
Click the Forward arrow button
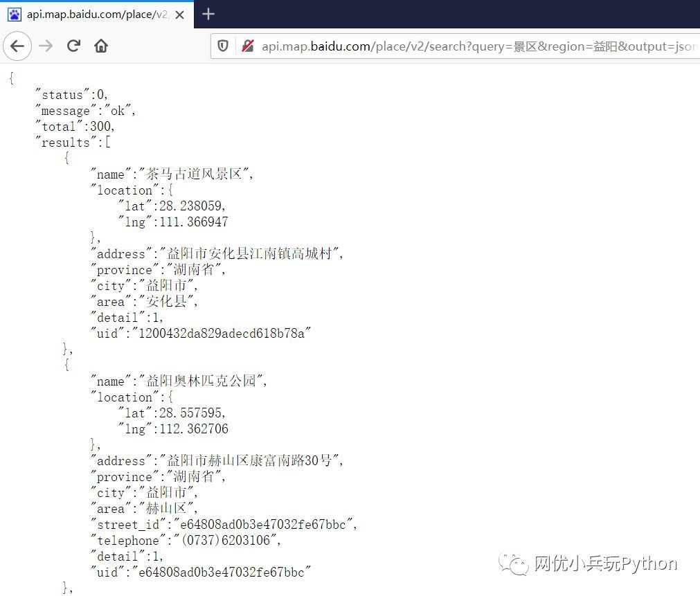coord(46,46)
